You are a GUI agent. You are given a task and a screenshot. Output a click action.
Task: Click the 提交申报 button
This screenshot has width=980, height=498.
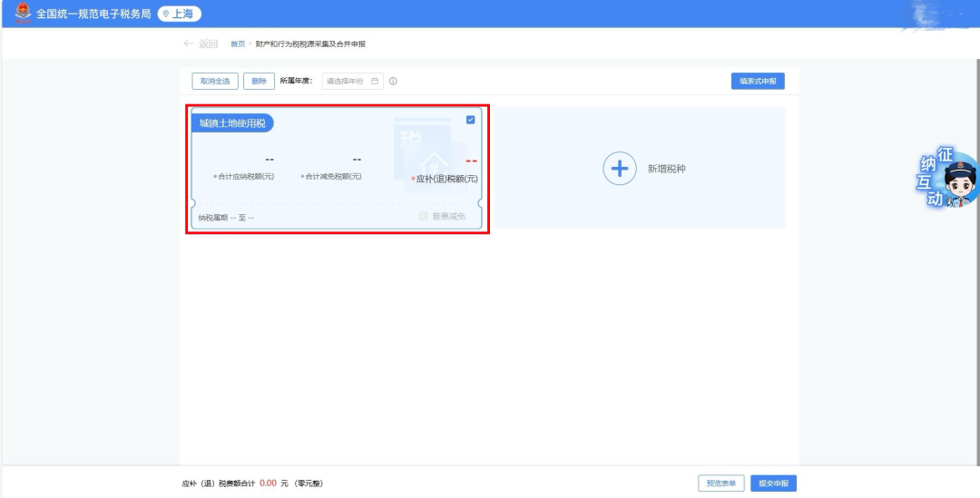tap(773, 483)
